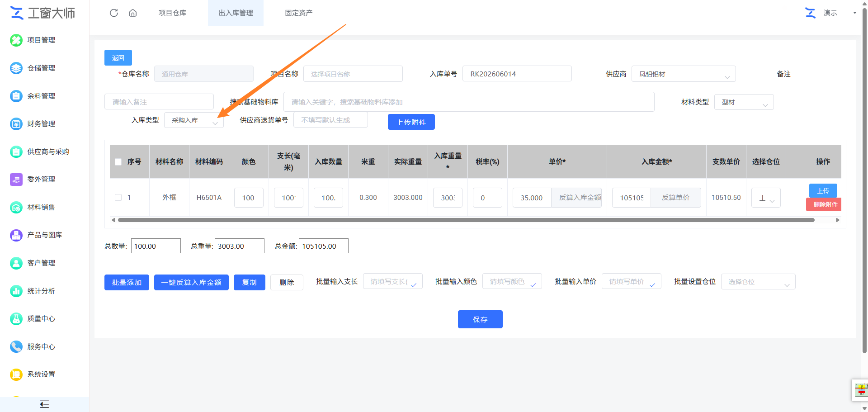
Task: Switch to 固定资产 tab
Action: (298, 13)
